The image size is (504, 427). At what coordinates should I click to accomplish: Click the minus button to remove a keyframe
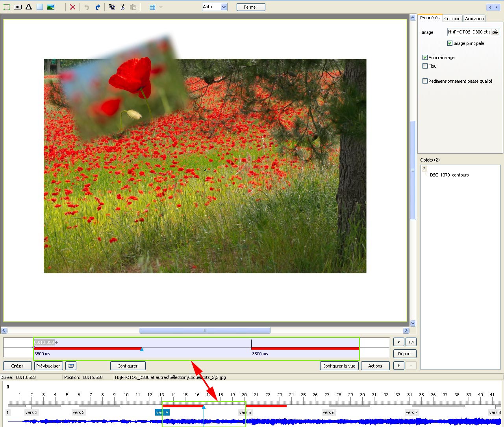pos(411,366)
